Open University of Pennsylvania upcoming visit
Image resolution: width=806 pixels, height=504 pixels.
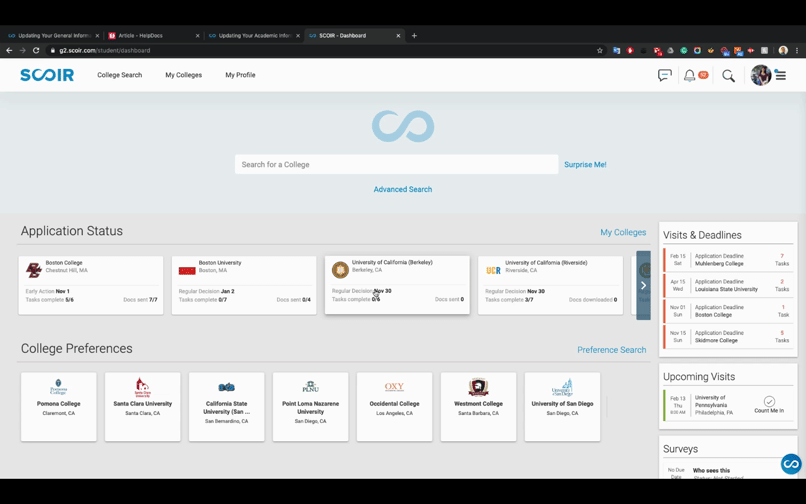(728, 405)
